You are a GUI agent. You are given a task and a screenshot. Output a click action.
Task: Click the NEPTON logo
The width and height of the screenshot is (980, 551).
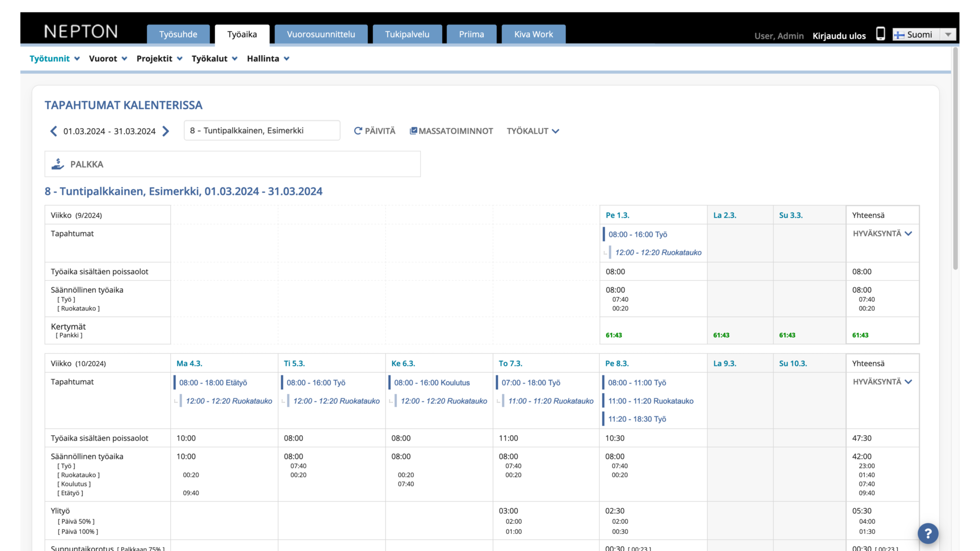pos(81,32)
